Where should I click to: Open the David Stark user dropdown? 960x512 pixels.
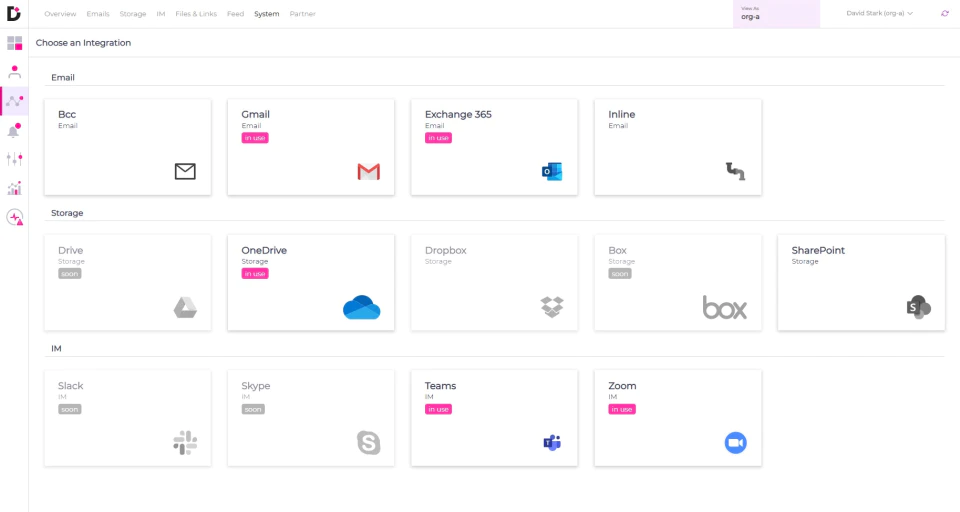879,13
